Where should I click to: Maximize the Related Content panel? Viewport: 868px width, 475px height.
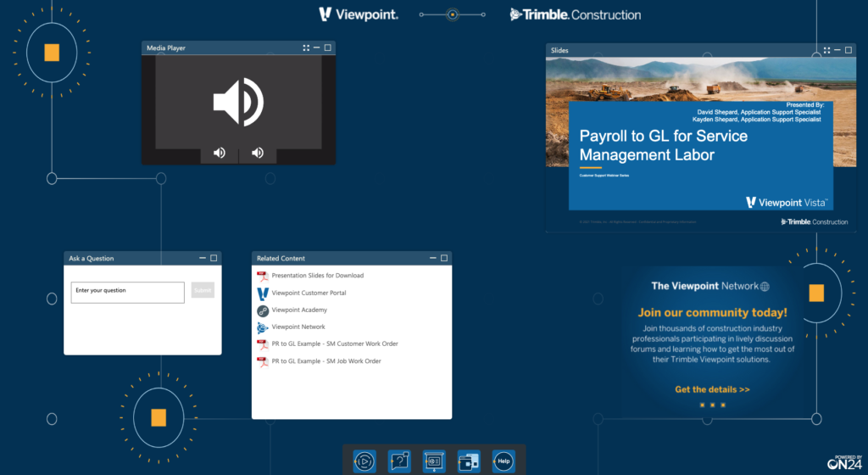(x=444, y=259)
